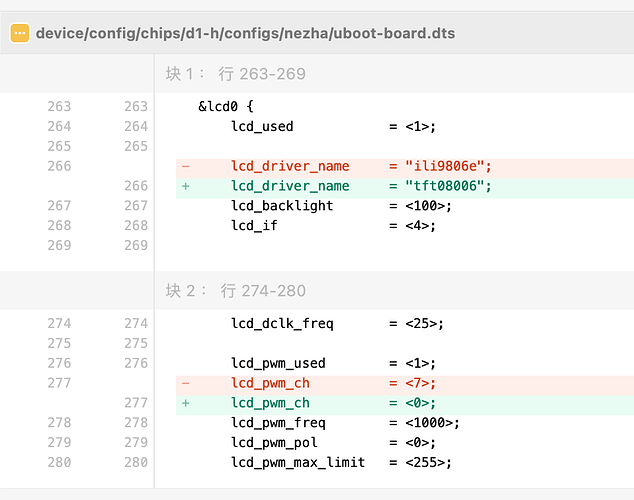Click the added line lcd_driver_name "tft08006"

point(405,186)
